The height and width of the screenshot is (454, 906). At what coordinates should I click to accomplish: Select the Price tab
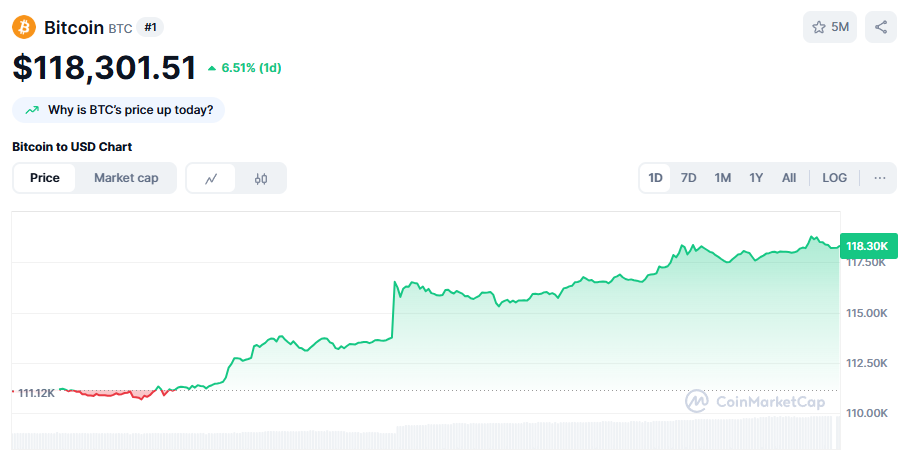click(44, 178)
